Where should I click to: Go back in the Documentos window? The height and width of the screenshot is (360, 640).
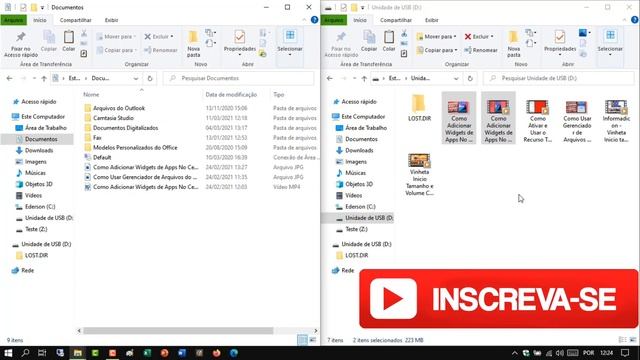click(x=9, y=78)
